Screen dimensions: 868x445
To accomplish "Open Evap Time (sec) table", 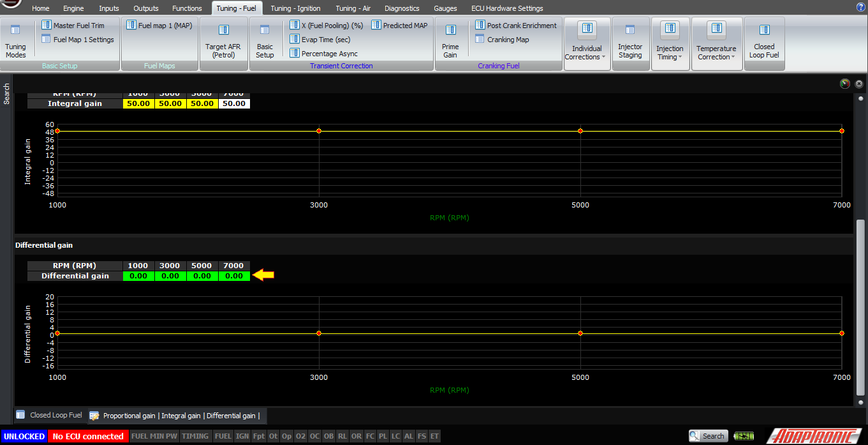I will (x=320, y=40).
